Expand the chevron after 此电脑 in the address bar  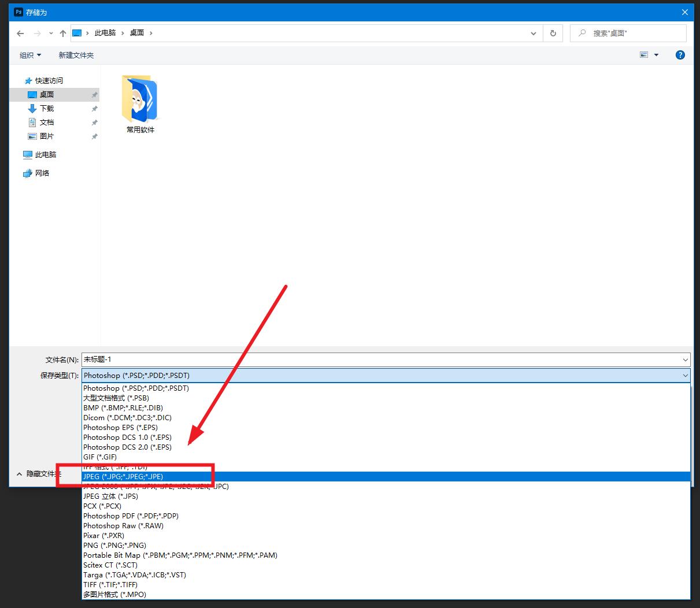[123, 33]
